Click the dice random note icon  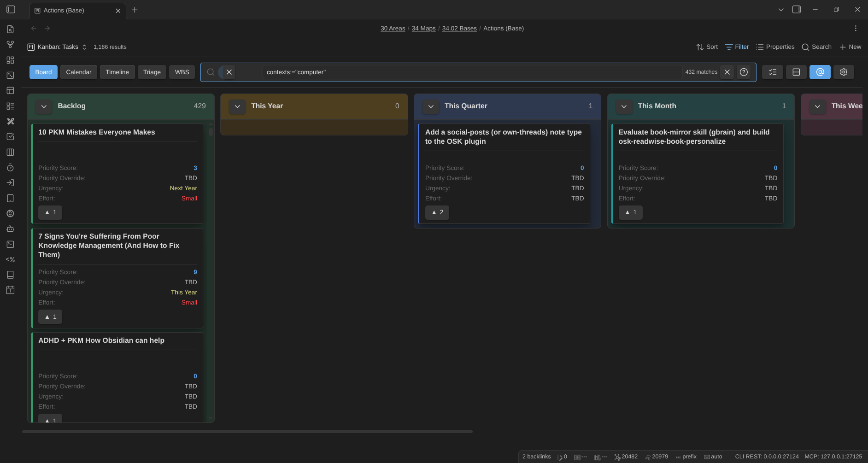10,75
